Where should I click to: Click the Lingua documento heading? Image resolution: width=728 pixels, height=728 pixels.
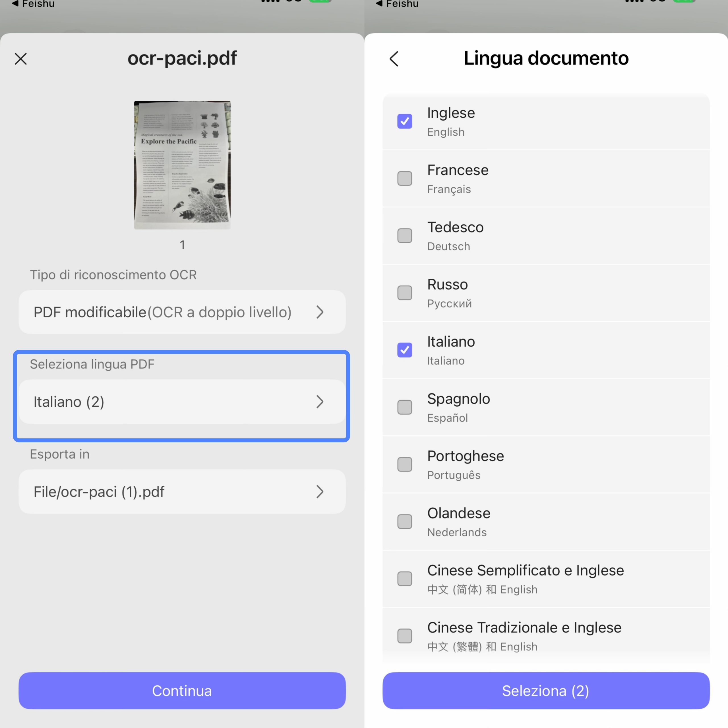(546, 58)
